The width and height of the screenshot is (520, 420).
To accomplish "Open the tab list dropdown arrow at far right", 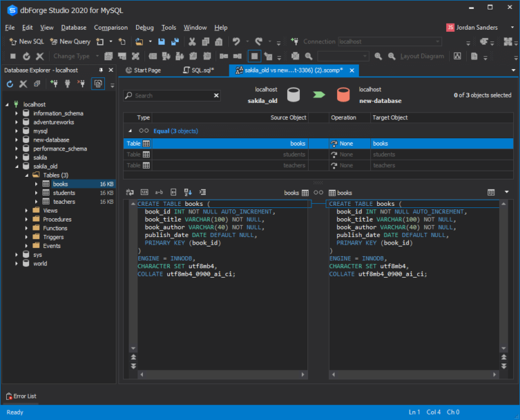I will coord(513,70).
